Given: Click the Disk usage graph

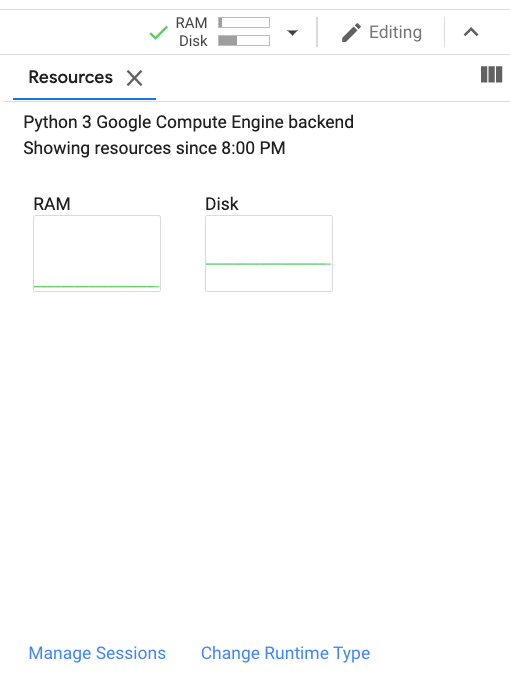Looking at the screenshot, I should [269, 253].
